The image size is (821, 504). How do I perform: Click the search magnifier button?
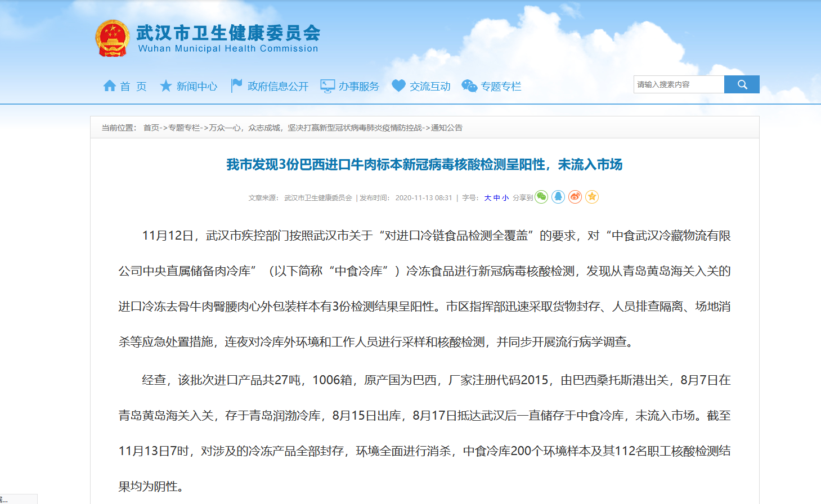(742, 84)
